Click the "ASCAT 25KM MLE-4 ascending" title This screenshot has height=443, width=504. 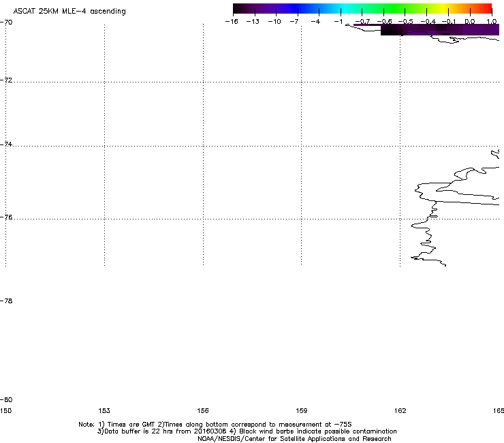coord(69,12)
